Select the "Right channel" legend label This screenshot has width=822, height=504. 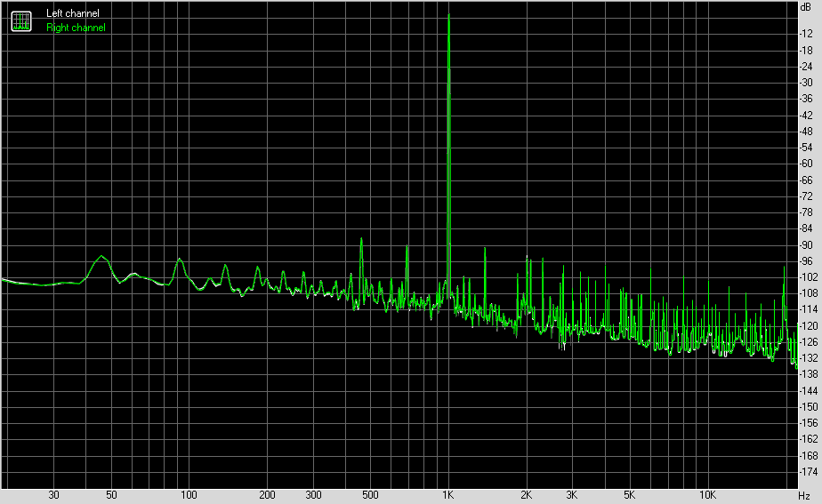coord(76,28)
